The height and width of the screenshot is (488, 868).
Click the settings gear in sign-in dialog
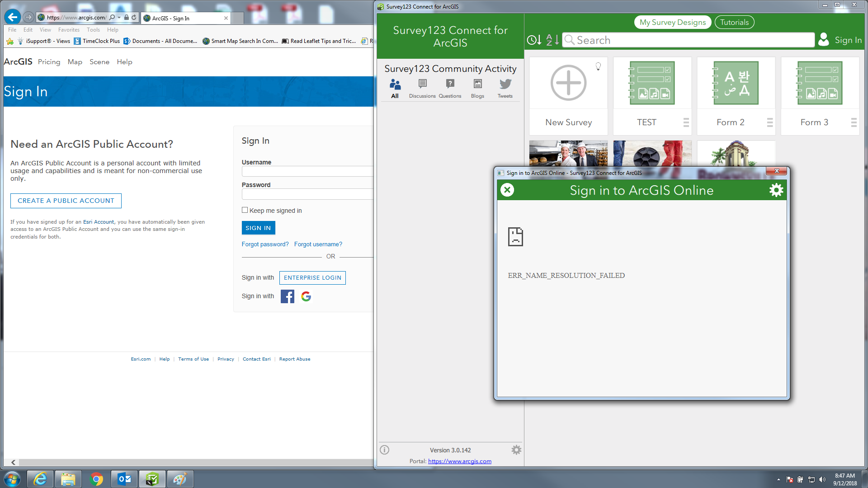click(776, 190)
